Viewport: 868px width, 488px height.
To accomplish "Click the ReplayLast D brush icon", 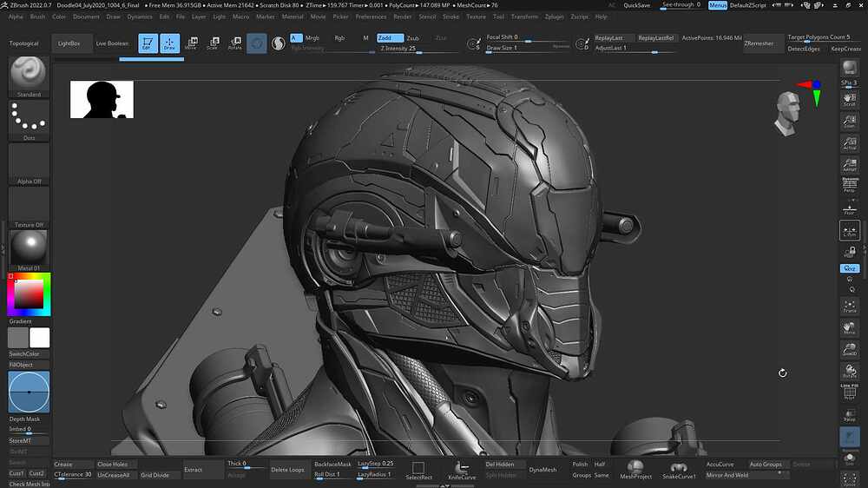I will pos(582,43).
